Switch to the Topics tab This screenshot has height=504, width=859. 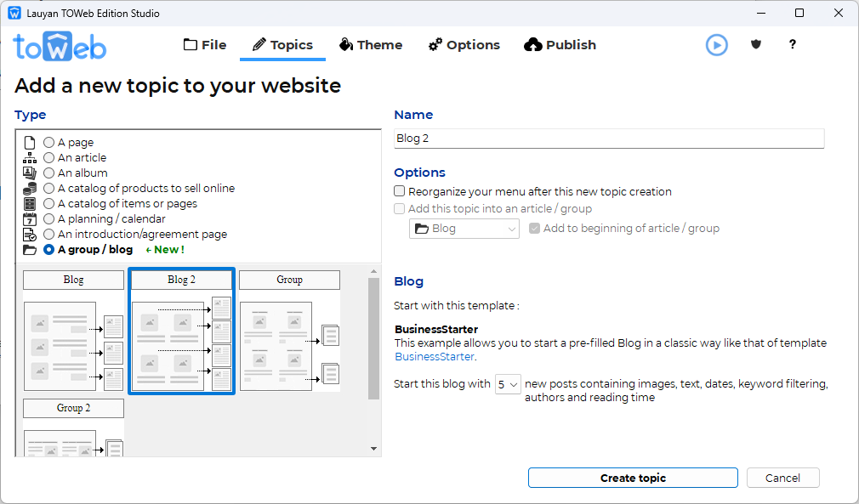[282, 45]
